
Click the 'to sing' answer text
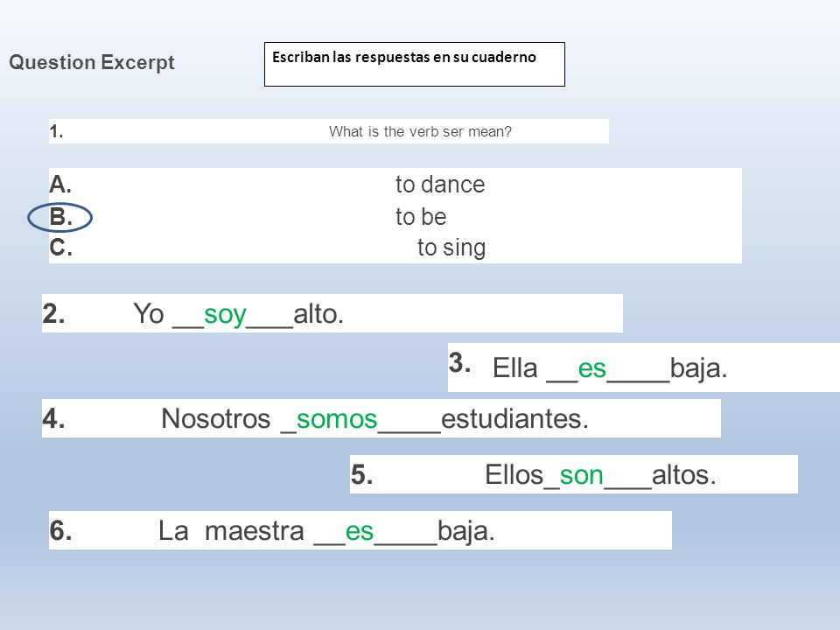click(451, 248)
